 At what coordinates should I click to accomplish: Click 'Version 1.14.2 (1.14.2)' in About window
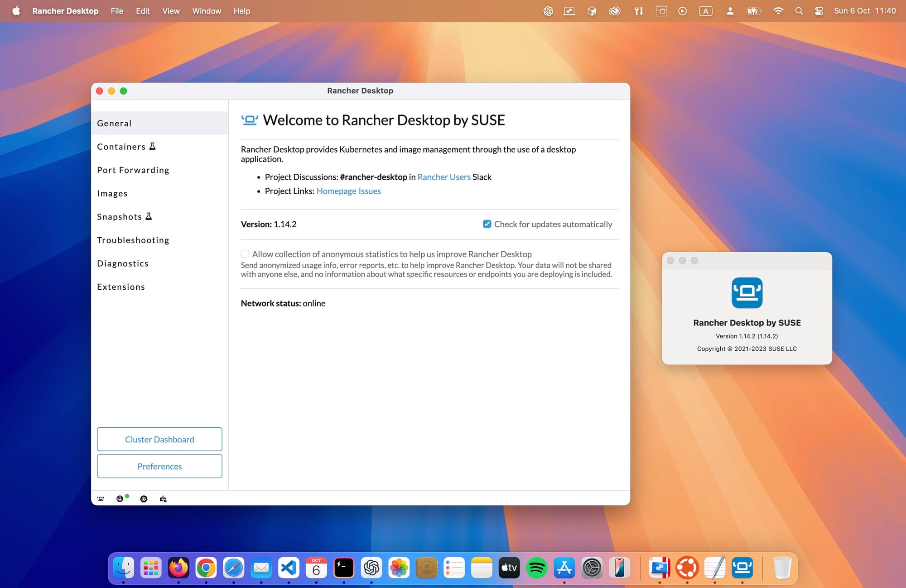click(x=747, y=336)
